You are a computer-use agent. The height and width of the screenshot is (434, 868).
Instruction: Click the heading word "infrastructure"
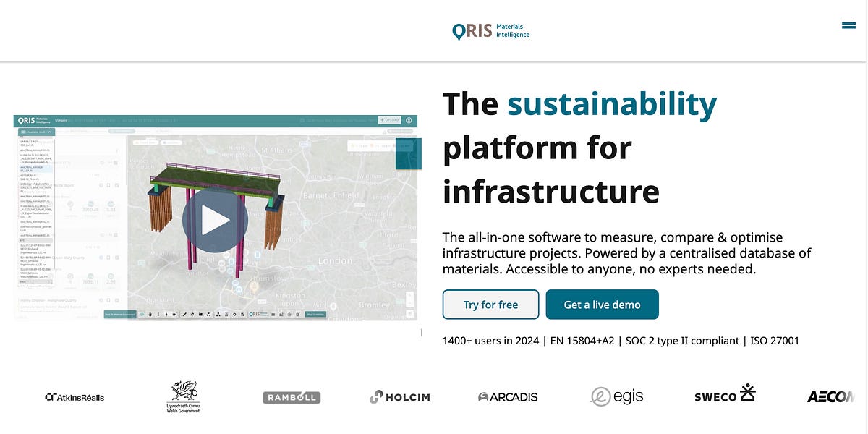click(551, 192)
